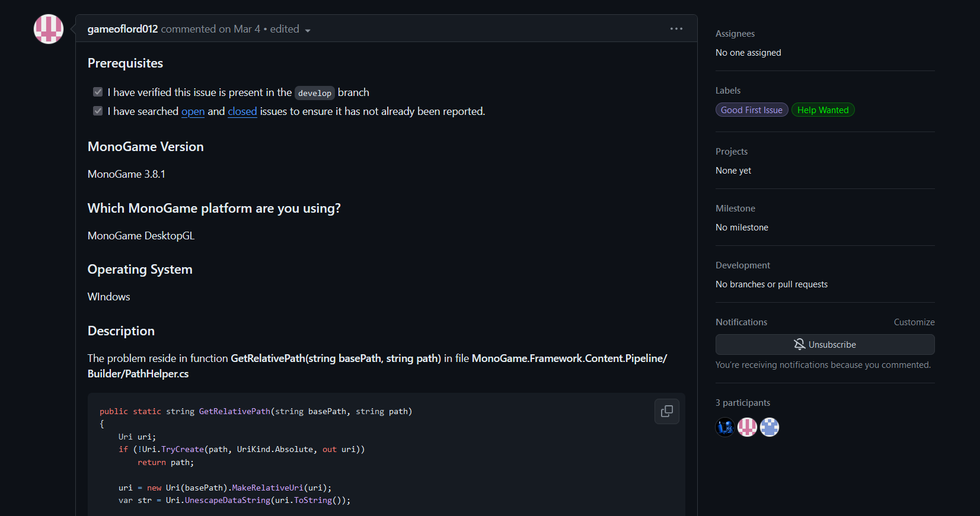Open third participant's blue pixel avatar
The image size is (980, 516).
tap(770, 427)
